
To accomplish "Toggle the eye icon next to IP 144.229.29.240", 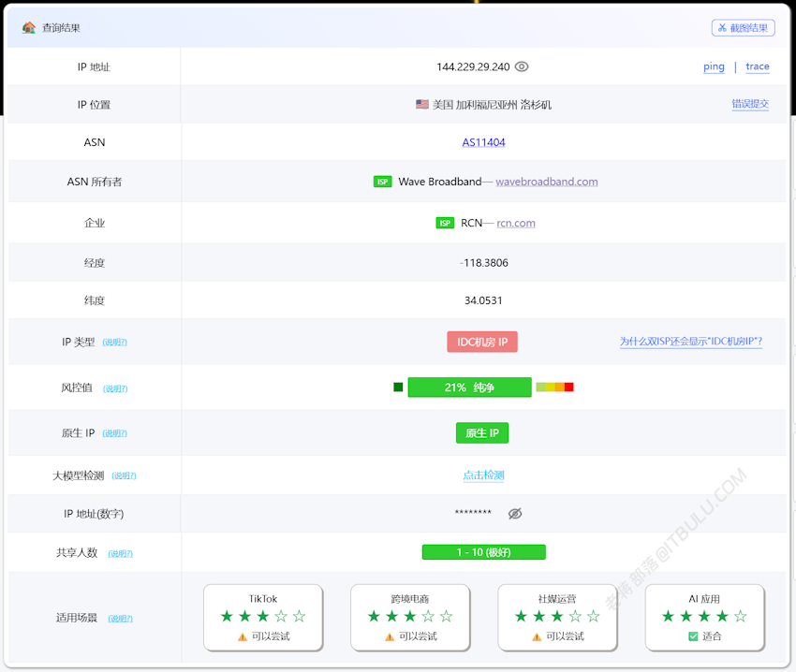I will click(522, 66).
